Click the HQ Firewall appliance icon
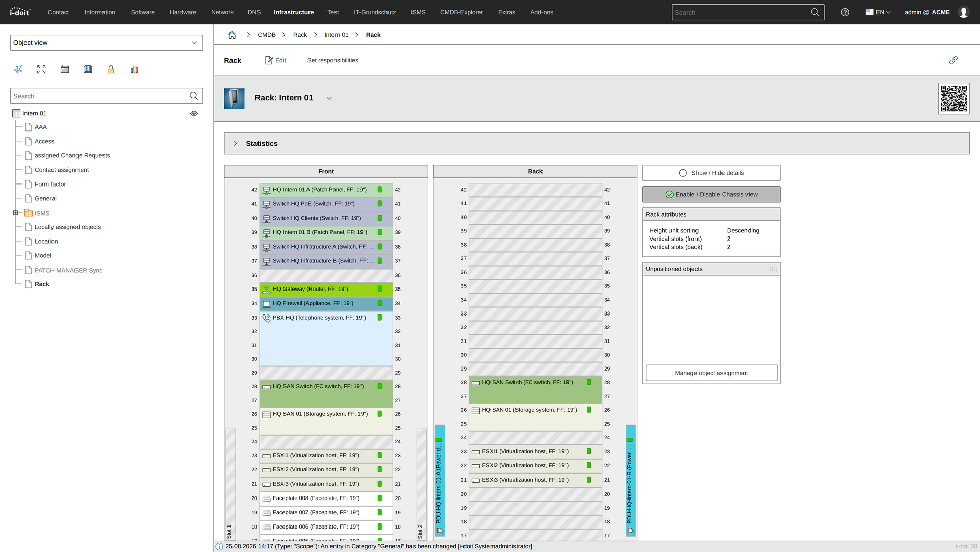The height and width of the screenshot is (552, 980). point(266,304)
